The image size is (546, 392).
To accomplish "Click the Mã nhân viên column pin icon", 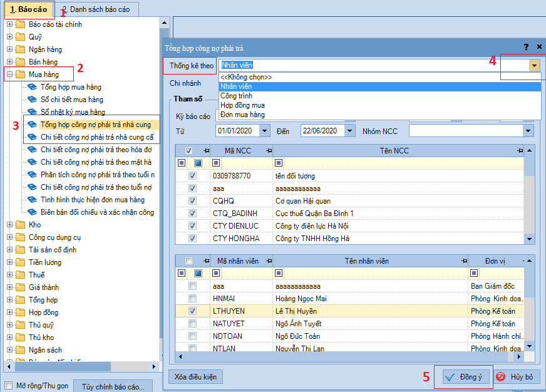I will (269, 260).
